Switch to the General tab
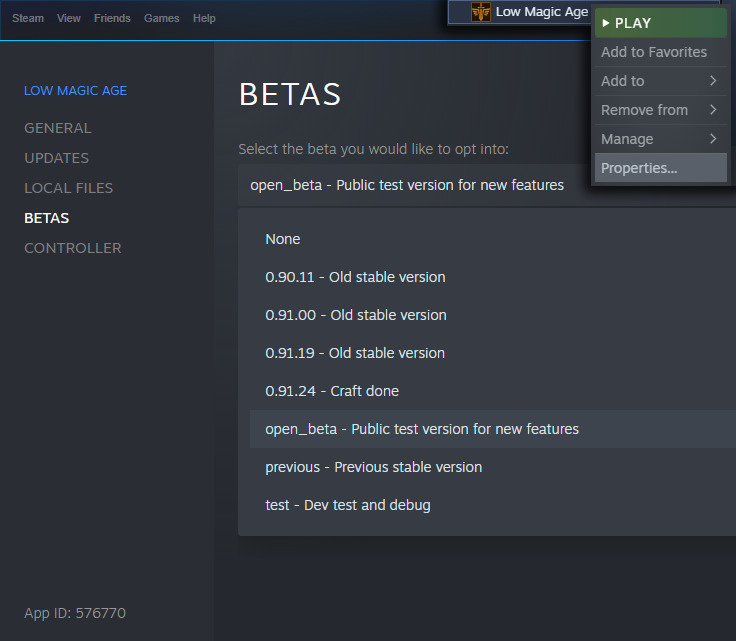Image resolution: width=736 pixels, height=641 pixels. coord(58,128)
